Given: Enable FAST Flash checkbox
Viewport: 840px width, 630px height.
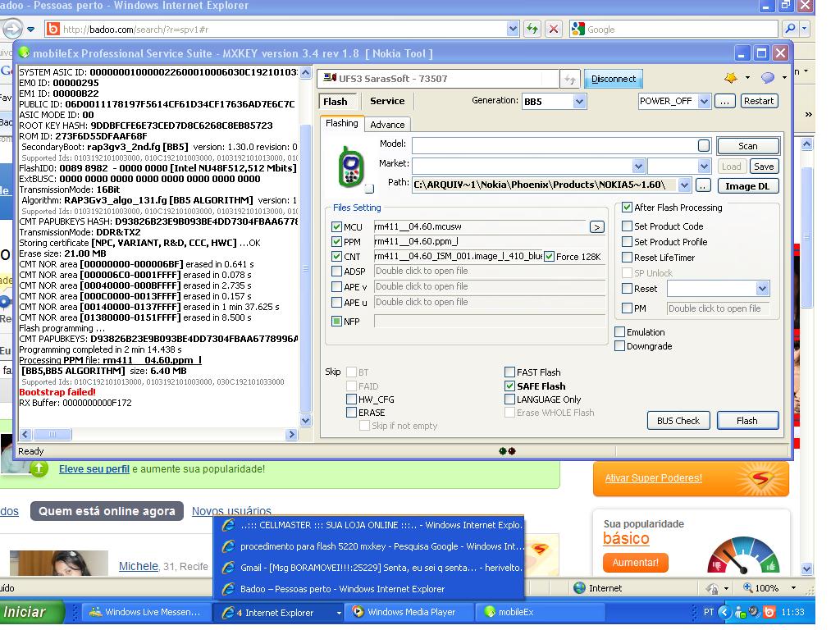Looking at the screenshot, I should click(509, 372).
